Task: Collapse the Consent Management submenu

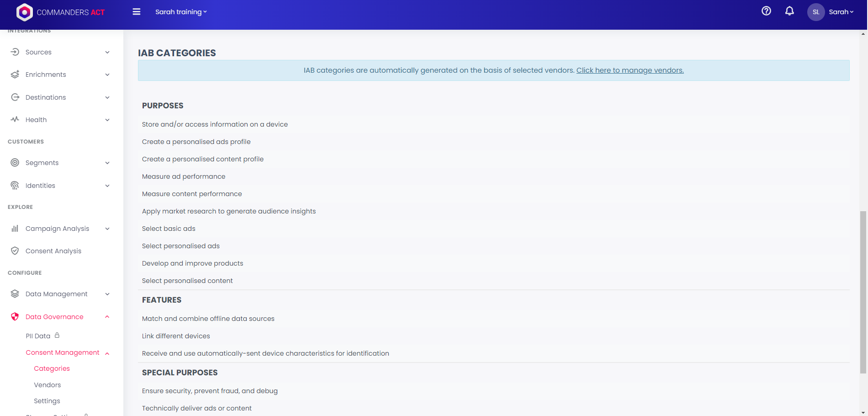Action: click(x=107, y=353)
